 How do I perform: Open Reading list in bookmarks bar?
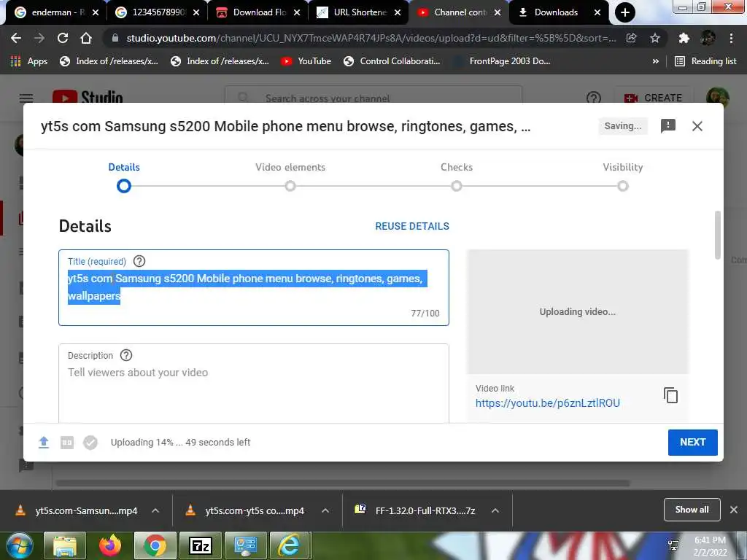705,61
